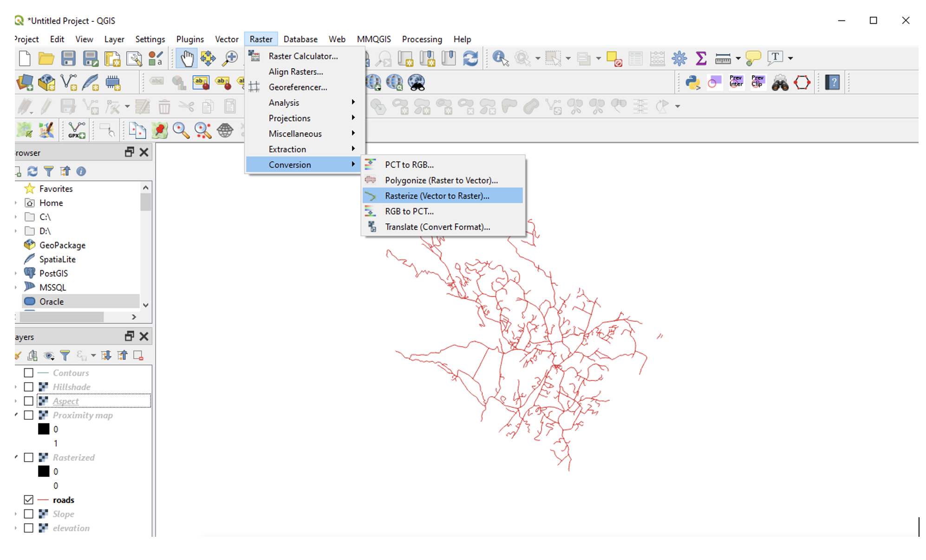Open the Python Console icon
Image resolution: width=926 pixels, height=560 pixels.
pos(692,83)
